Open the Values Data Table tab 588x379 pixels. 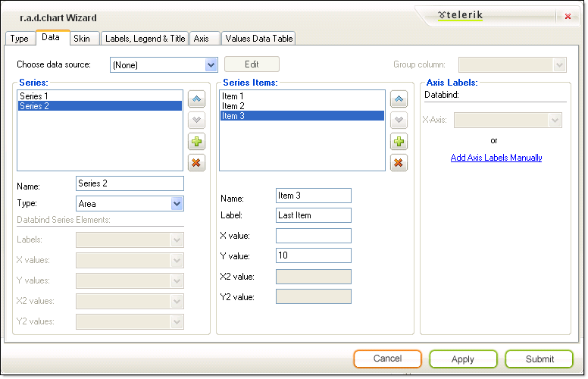click(x=258, y=39)
